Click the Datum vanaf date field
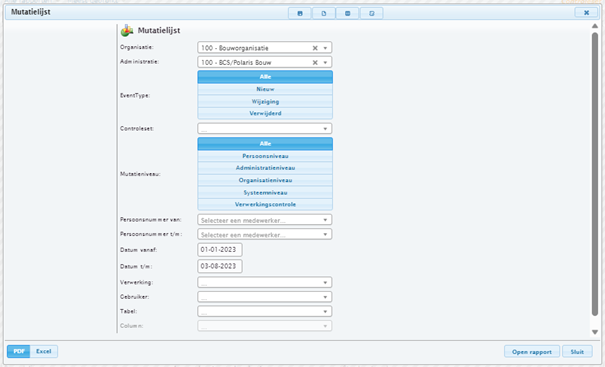 [220, 250]
